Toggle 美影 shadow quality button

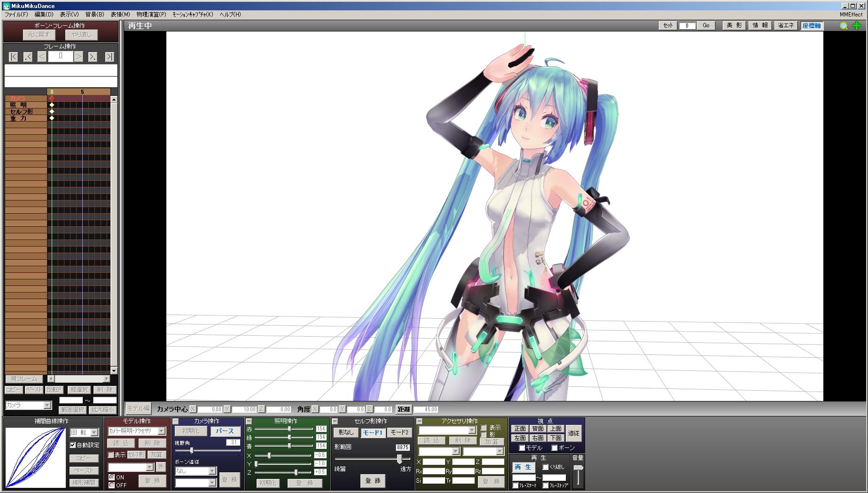pyautogui.click(x=734, y=26)
